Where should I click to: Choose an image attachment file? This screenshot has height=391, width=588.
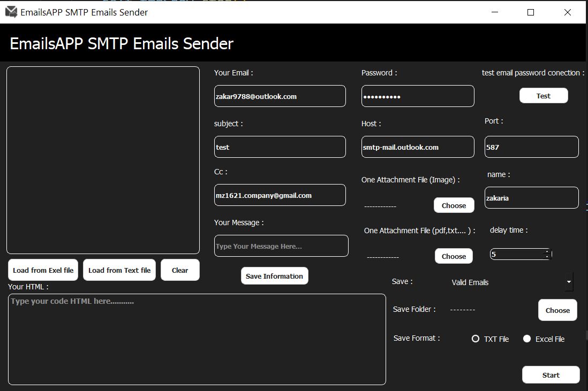(454, 205)
